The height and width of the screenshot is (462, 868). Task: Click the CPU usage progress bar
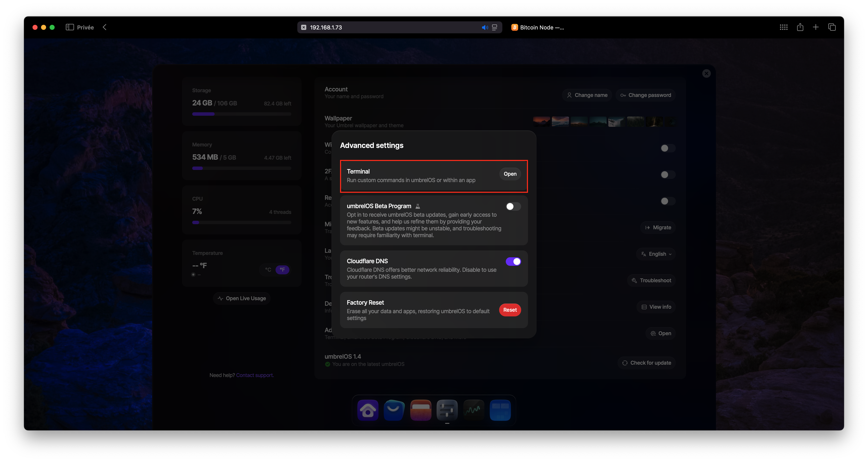(x=242, y=223)
